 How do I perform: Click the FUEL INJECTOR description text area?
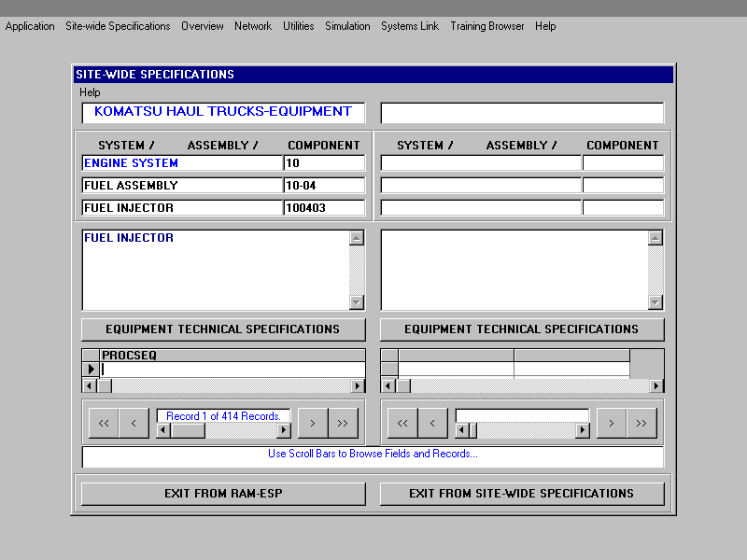coord(216,270)
